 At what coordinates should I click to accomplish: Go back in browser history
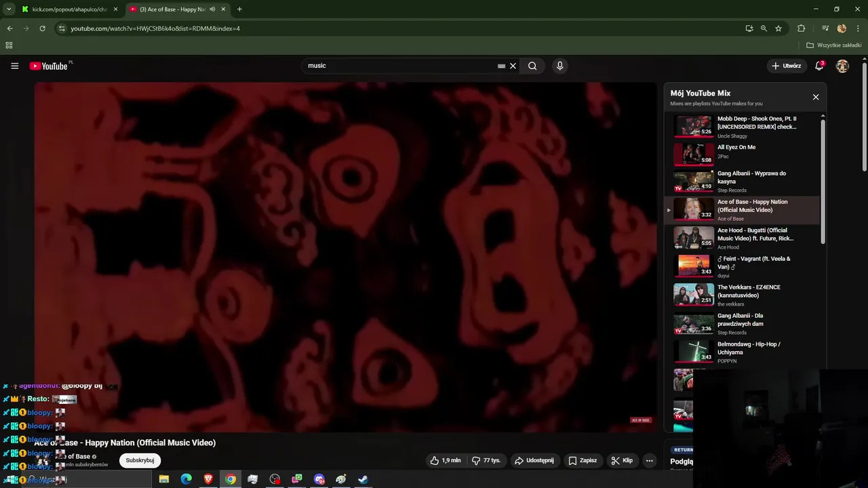9,28
